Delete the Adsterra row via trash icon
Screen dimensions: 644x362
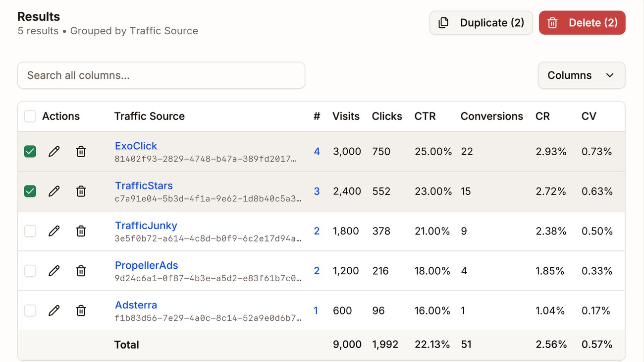tap(81, 310)
